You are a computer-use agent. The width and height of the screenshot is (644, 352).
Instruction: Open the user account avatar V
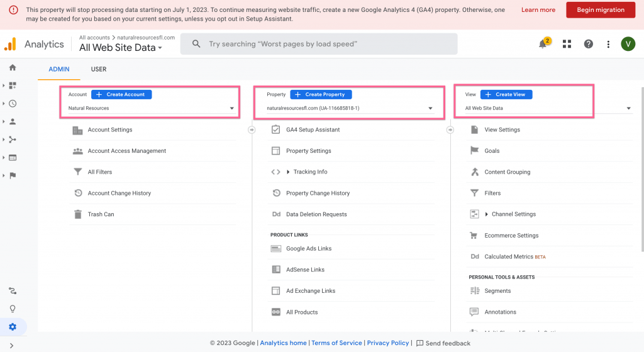point(628,44)
